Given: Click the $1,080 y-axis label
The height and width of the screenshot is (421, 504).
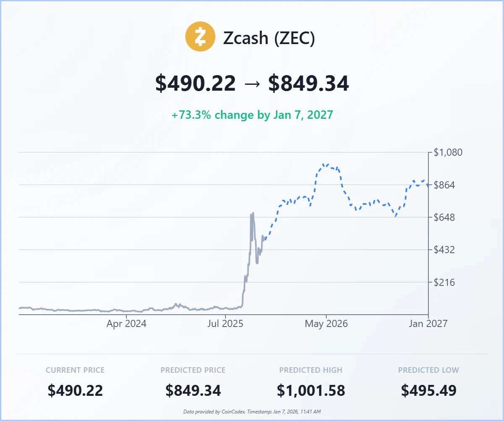Looking at the screenshot, I should (448, 152).
